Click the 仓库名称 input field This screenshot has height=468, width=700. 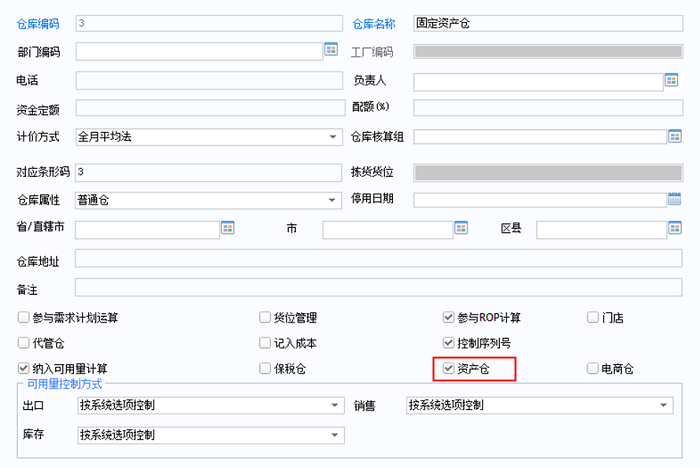click(548, 23)
